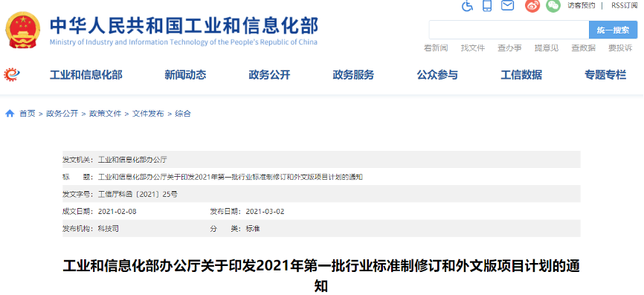Open 工信数据 nav menu
The height and width of the screenshot is (295, 644).
521,75
